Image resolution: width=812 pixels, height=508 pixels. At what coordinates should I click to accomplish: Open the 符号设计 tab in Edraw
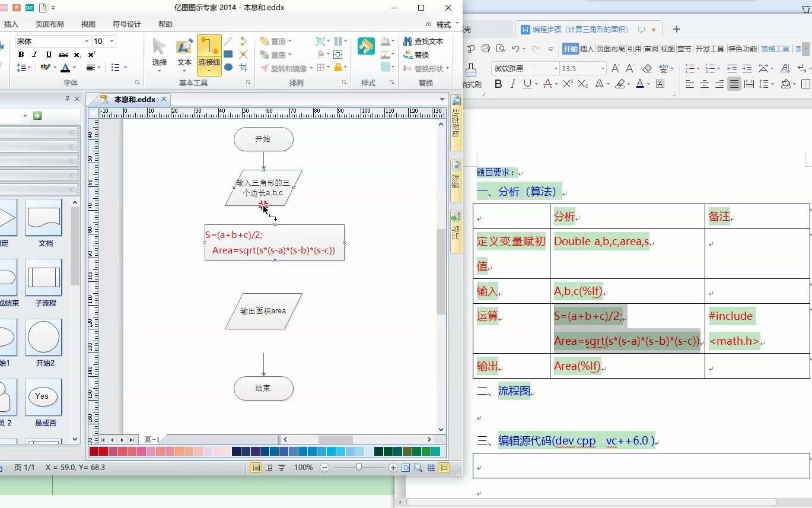click(x=127, y=24)
